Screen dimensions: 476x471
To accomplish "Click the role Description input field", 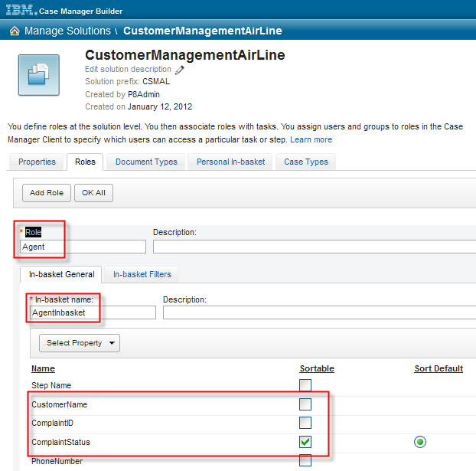I will (x=315, y=247).
